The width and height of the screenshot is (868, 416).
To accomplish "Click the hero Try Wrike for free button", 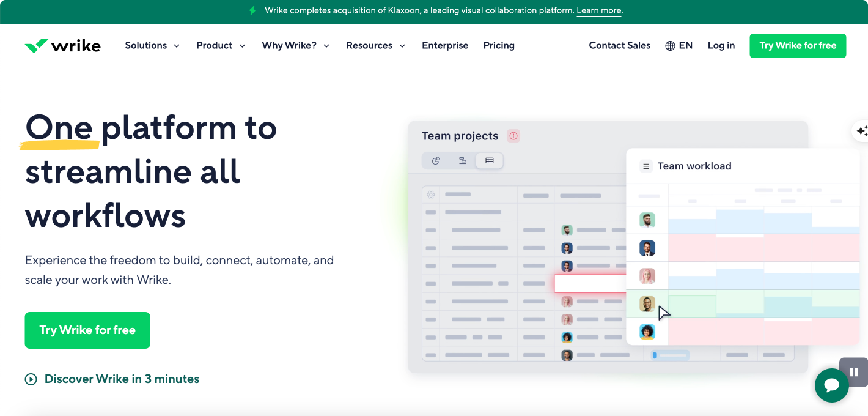I will (x=87, y=330).
